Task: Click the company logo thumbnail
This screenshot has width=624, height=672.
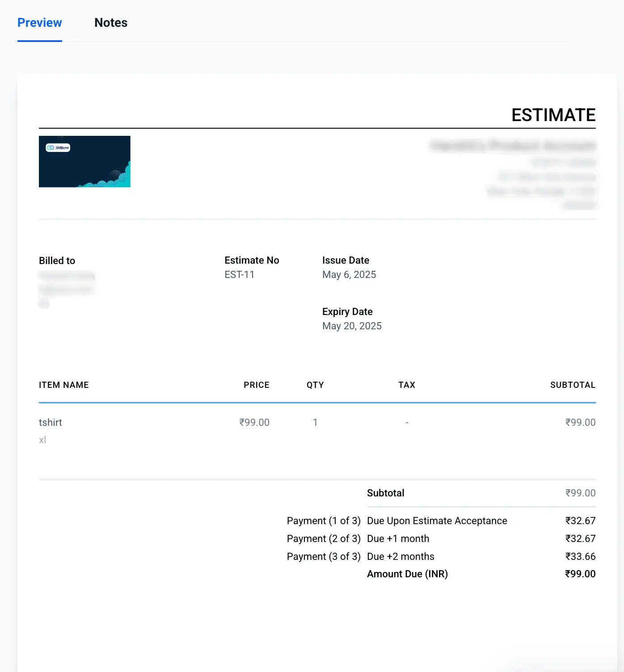Action: (84, 161)
